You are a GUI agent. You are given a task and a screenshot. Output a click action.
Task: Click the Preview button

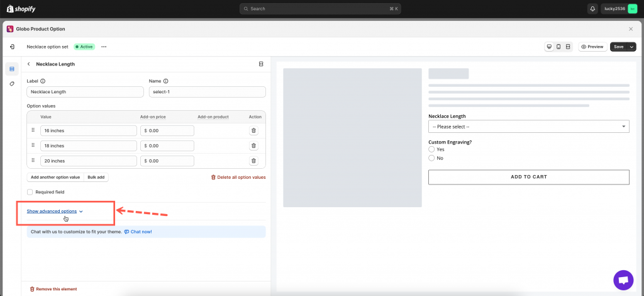pyautogui.click(x=592, y=47)
